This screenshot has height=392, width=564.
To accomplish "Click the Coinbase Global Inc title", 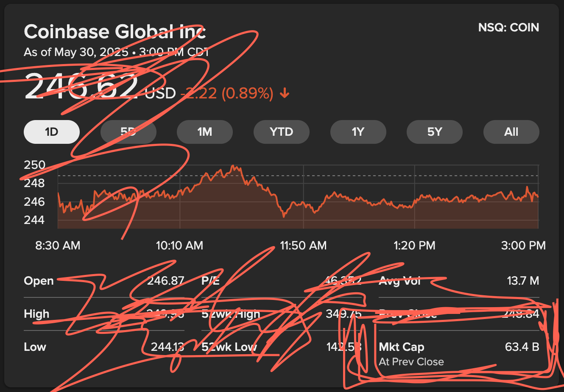I will tap(115, 31).
